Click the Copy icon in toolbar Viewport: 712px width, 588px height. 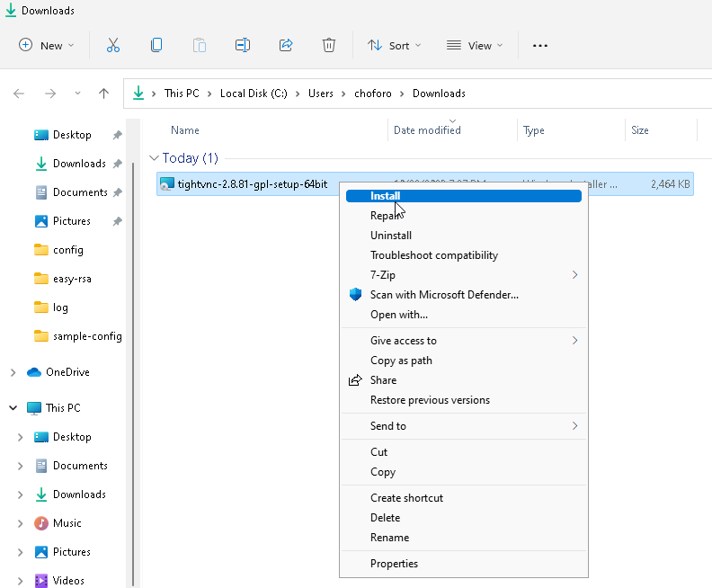click(x=156, y=46)
